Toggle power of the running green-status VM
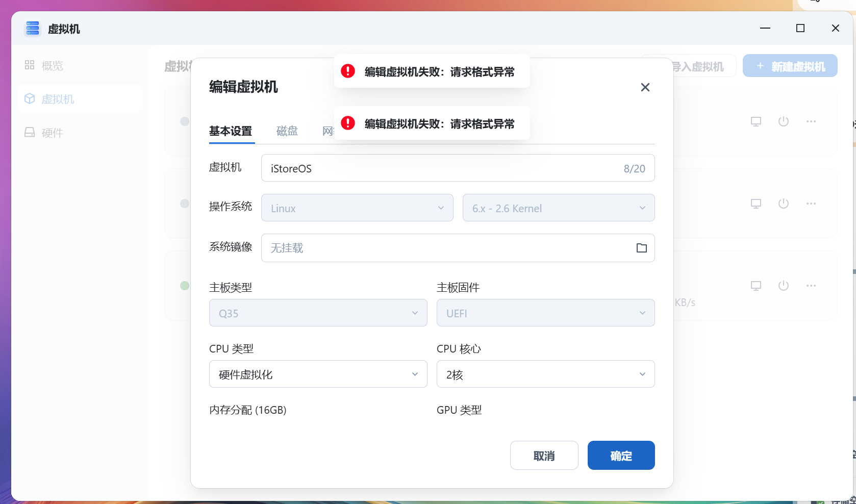This screenshot has width=856, height=504. (x=784, y=286)
